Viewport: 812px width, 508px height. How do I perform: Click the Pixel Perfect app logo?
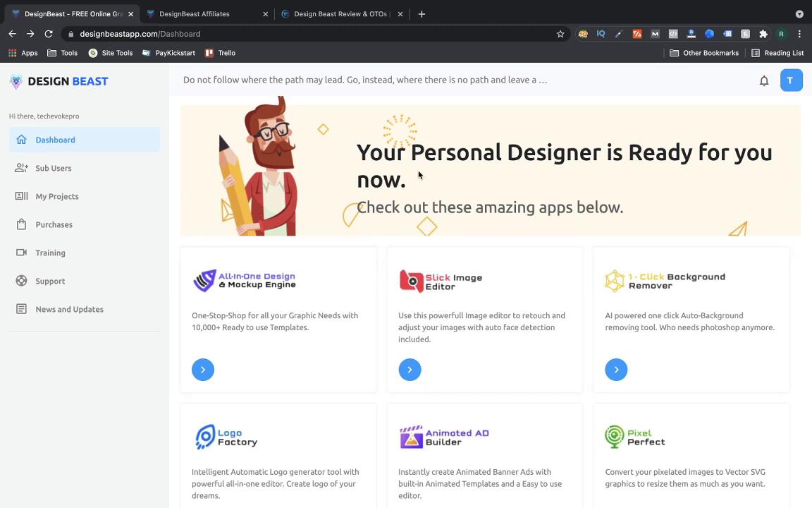(x=634, y=437)
